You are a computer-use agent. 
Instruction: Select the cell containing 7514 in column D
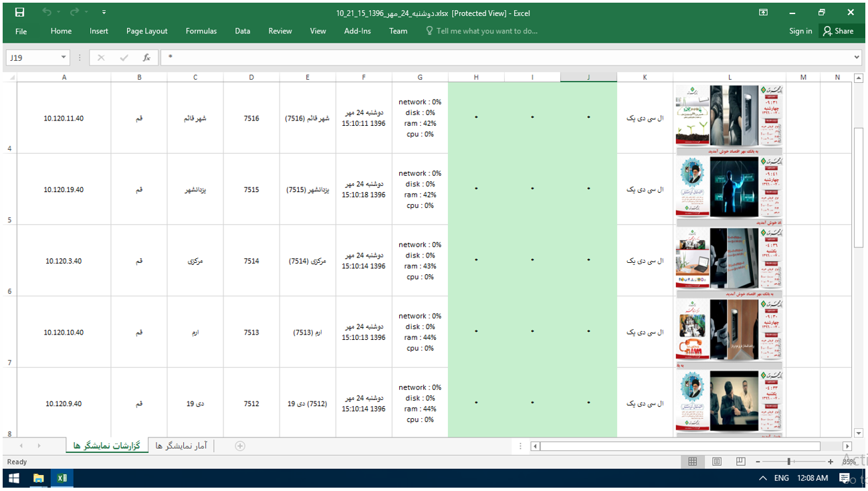[251, 261]
